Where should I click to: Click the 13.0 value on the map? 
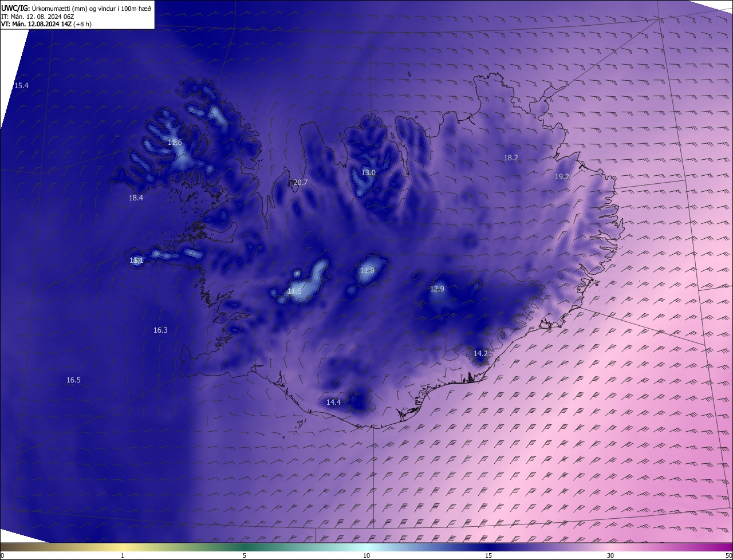pyautogui.click(x=368, y=173)
